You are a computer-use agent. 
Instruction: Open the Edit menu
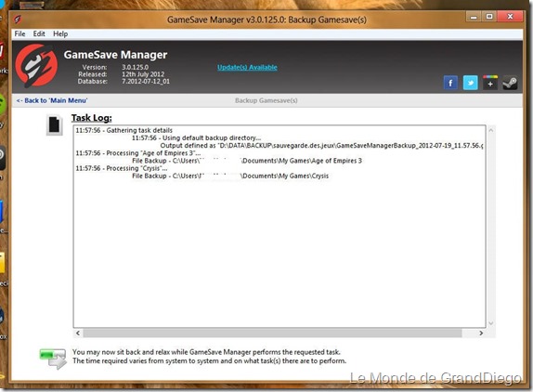coord(39,33)
